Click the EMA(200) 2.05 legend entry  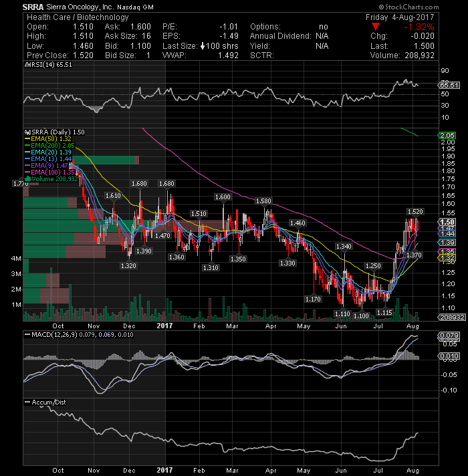coord(49,146)
